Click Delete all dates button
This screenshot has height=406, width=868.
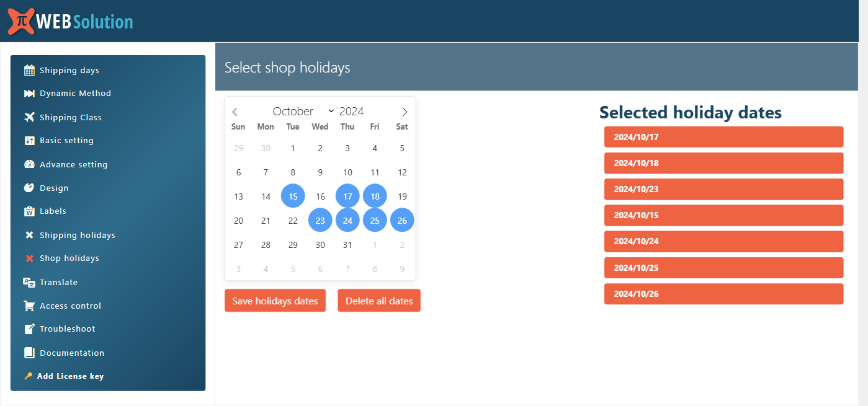[x=378, y=300]
